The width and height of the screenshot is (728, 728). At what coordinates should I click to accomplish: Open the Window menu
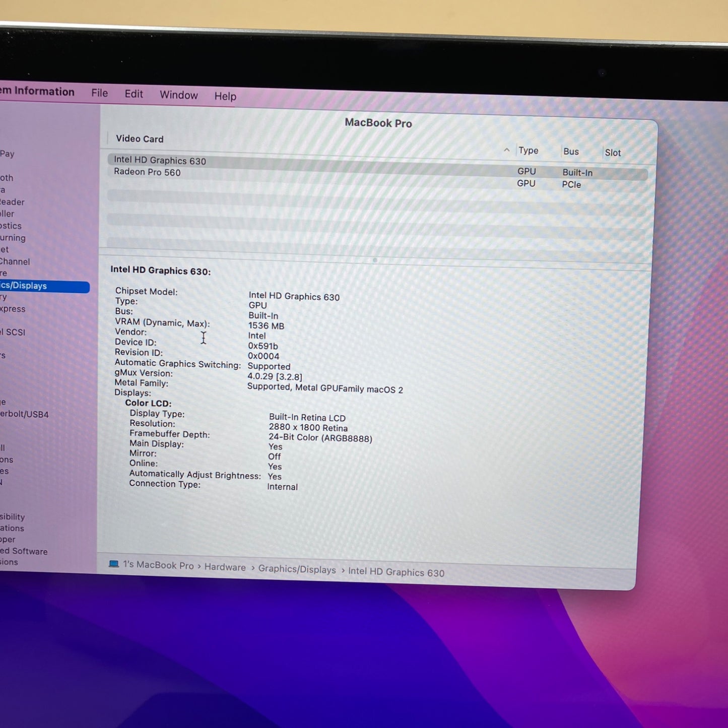pyautogui.click(x=178, y=95)
